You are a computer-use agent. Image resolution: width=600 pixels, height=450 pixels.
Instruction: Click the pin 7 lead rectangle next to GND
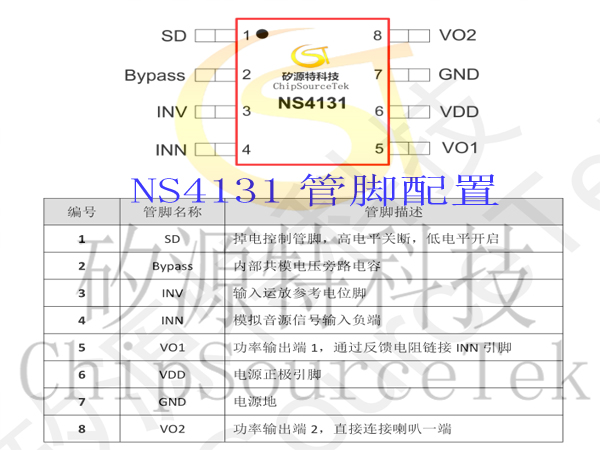click(409, 74)
